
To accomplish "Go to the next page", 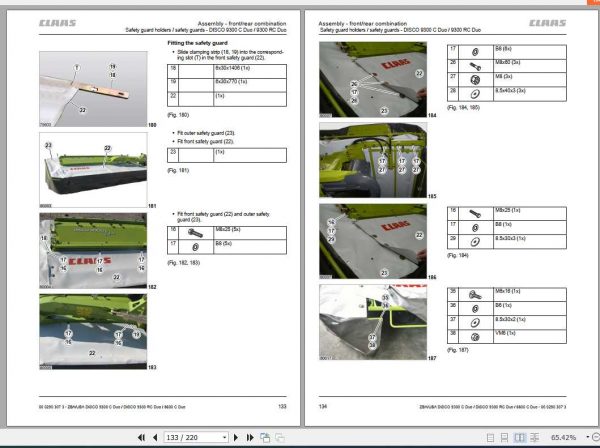I will point(236,437).
